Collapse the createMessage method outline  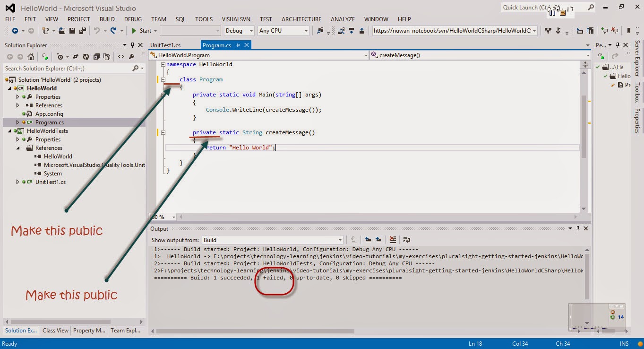163,133
